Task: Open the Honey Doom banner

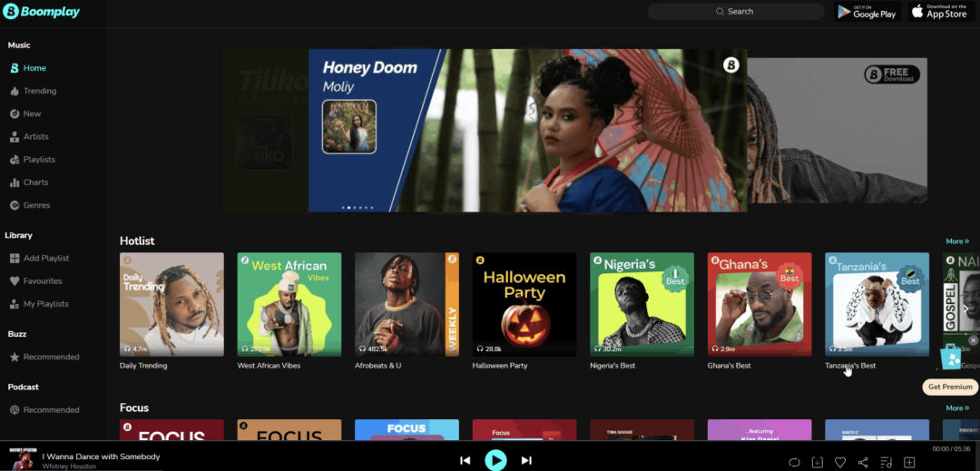Action: [x=527, y=131]
